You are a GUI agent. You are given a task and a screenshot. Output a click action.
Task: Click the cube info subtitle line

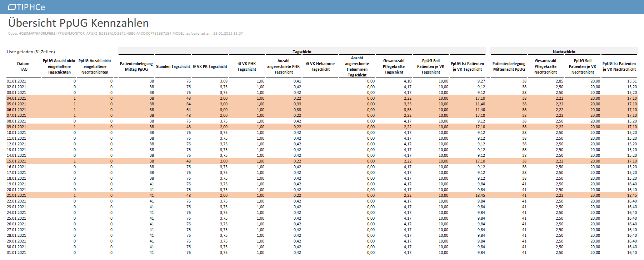(x=125, y=33)
